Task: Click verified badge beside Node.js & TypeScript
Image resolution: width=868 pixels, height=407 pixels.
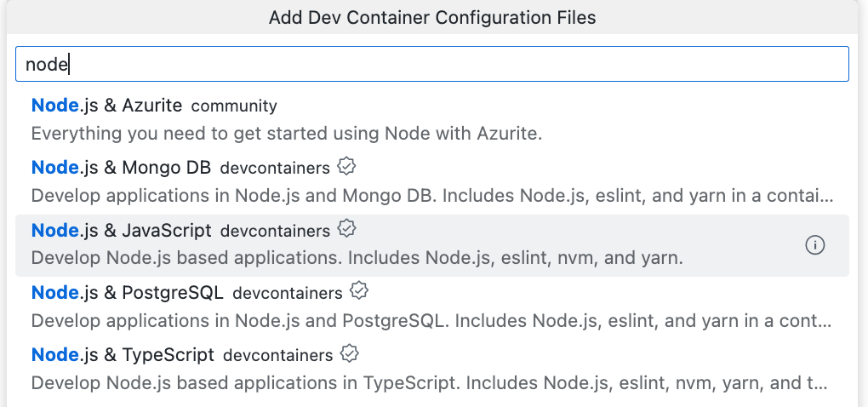Action: pos(348,353)
